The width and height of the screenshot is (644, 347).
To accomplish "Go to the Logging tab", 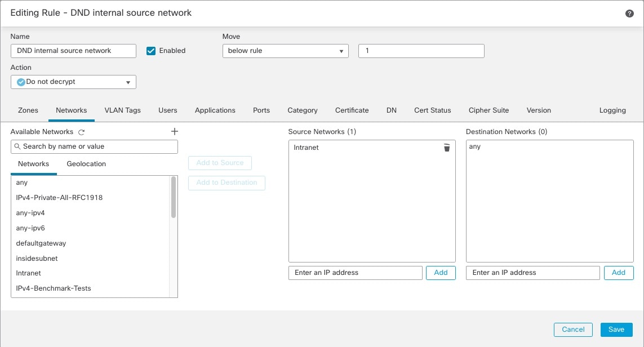I will point(612,110).
